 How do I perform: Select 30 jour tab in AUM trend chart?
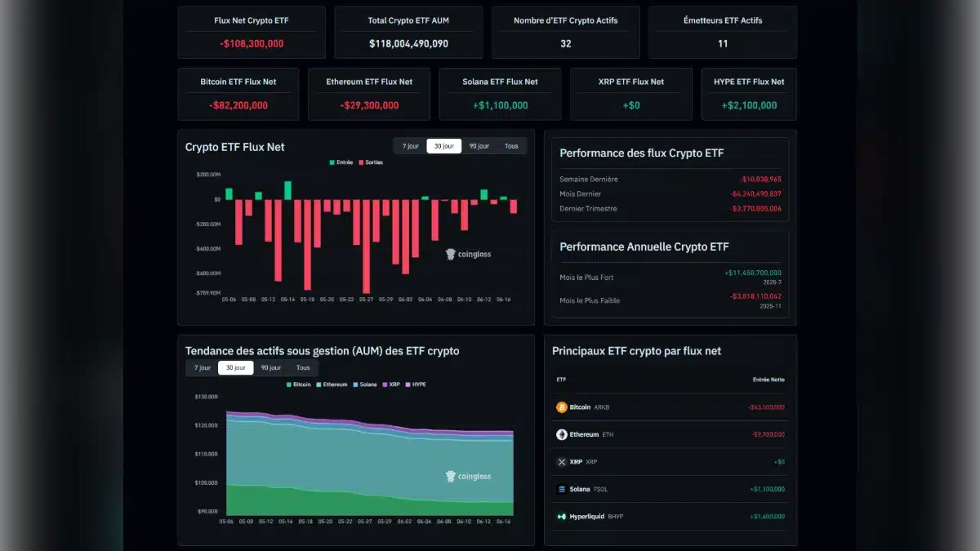(236, 368)
